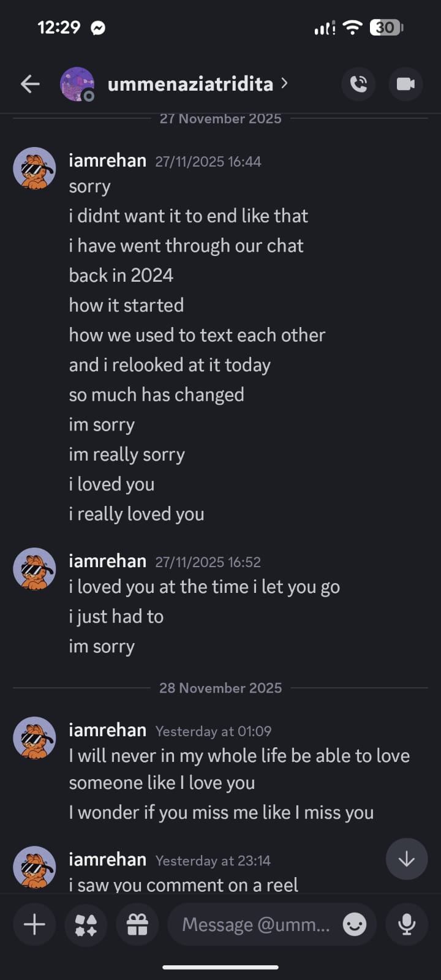Open the emoji picker in message bar
Screen dimensions: 441x980
(x=354, y=924)
